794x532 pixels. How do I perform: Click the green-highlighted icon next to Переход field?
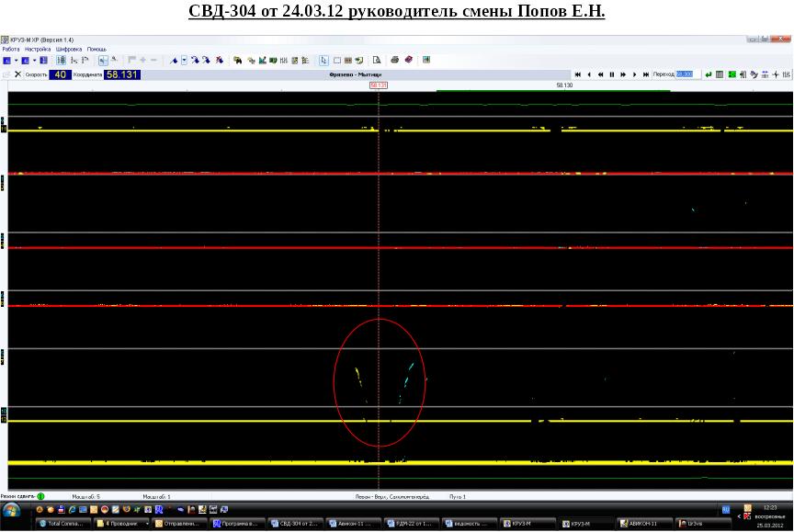(x=732, y=74)
